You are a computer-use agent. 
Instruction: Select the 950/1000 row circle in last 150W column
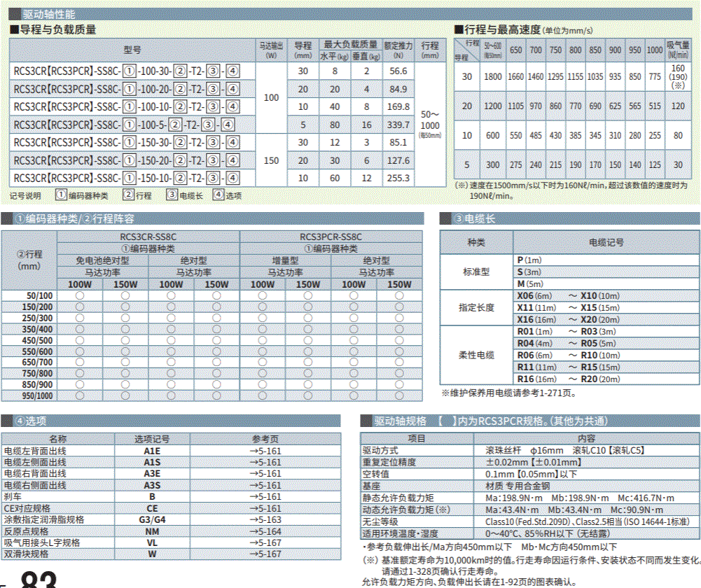point(399,396)
